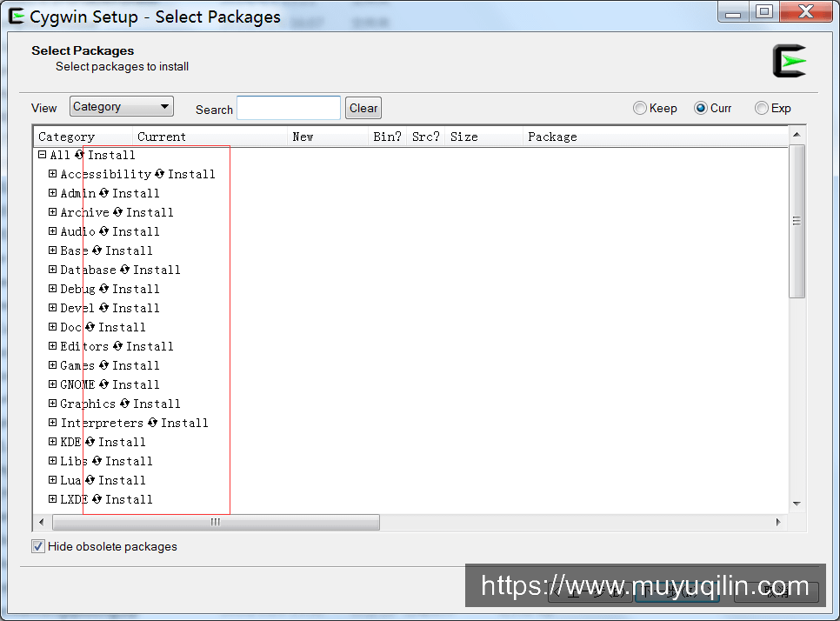
Task: Click the cycle icon in KDE row
Action: (x=90, y=442)
